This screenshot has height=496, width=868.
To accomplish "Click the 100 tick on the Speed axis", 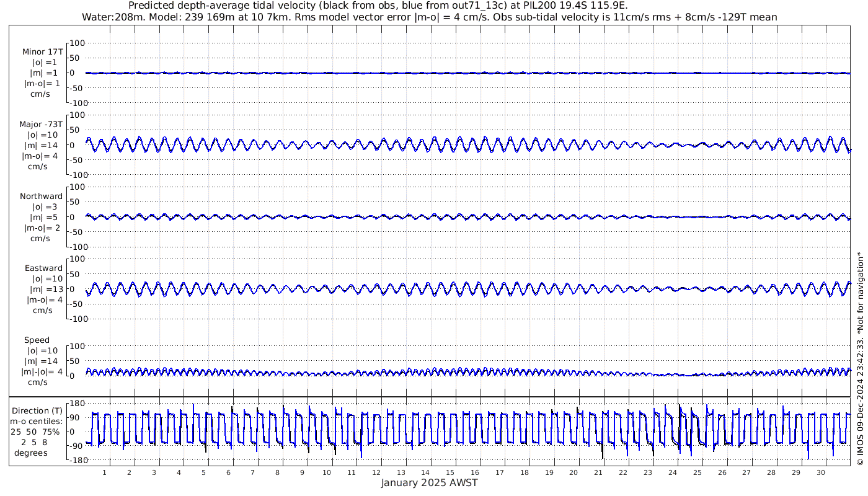I will pyautogui.click(x=76, y=346).
